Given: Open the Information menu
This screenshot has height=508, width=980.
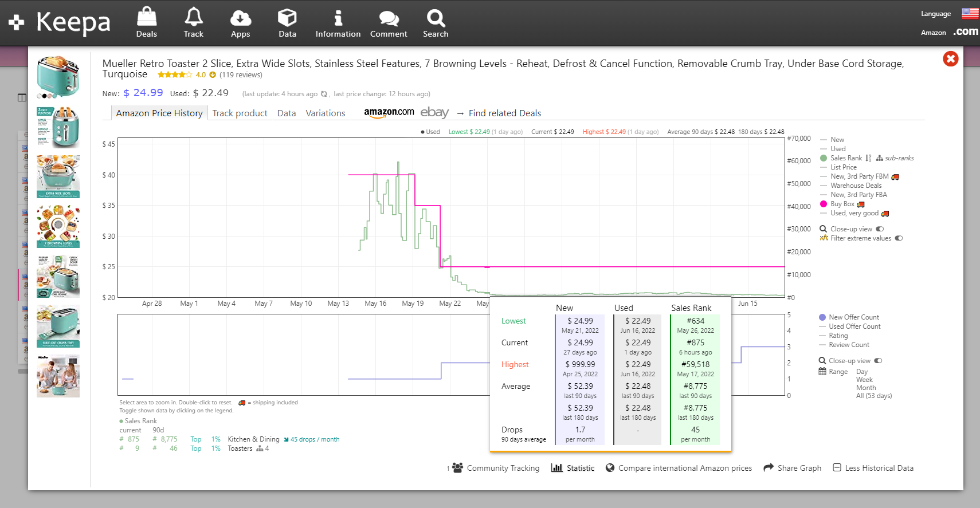Looking at the screenshot, I should pos(338,23).
